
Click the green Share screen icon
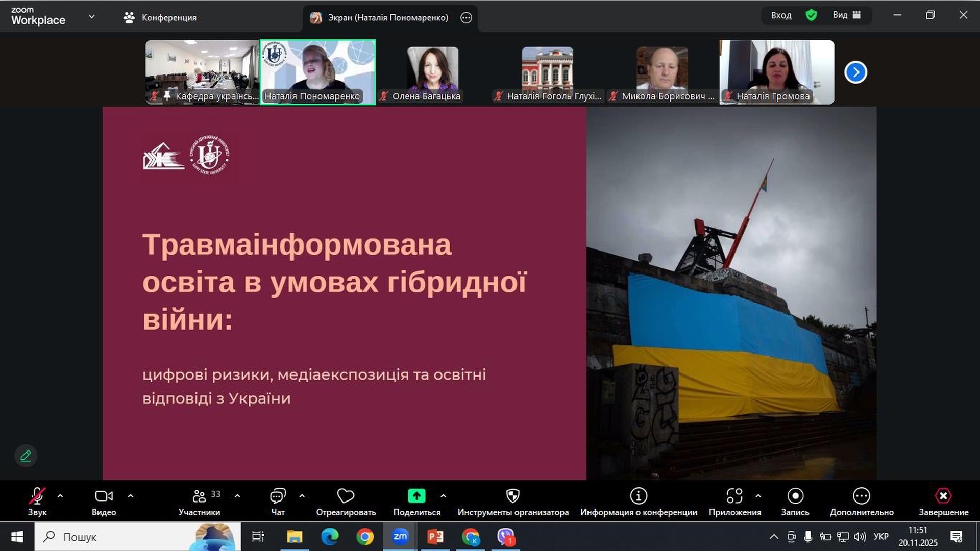pyautogui.click(x=416, y=496)
